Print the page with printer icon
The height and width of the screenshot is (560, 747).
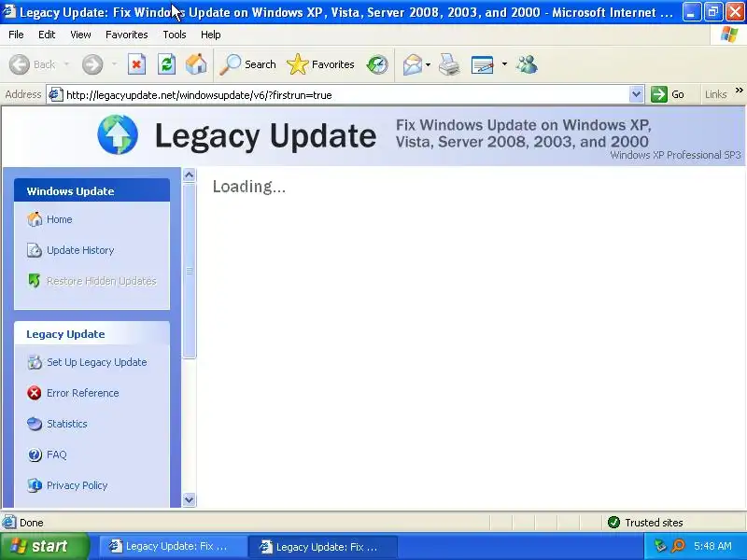point(449,64)
